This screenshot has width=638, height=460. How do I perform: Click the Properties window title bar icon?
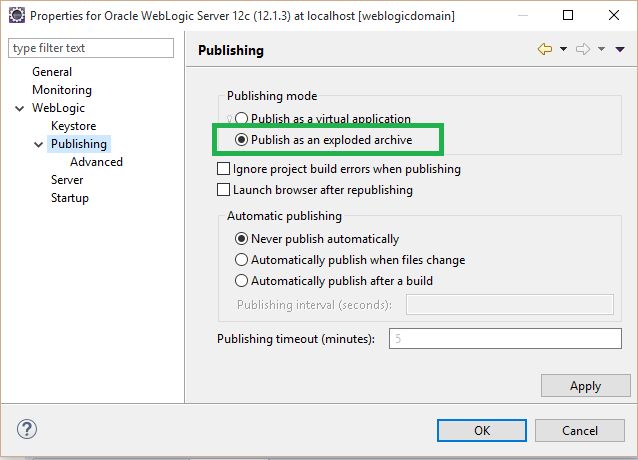coord(17,15)
